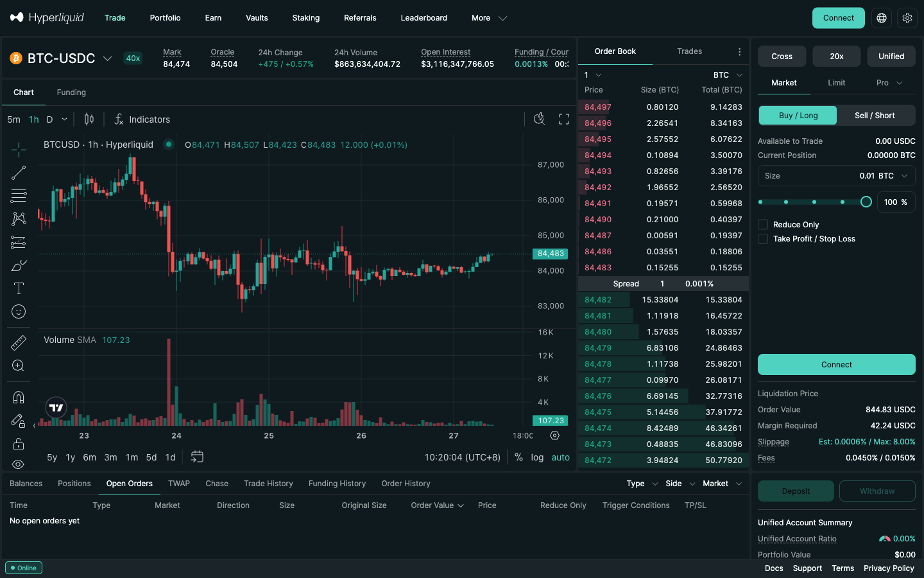The image size is (924, 578).
Task: Click the size slider handle at 100%
Action: [x=866, y=202]
